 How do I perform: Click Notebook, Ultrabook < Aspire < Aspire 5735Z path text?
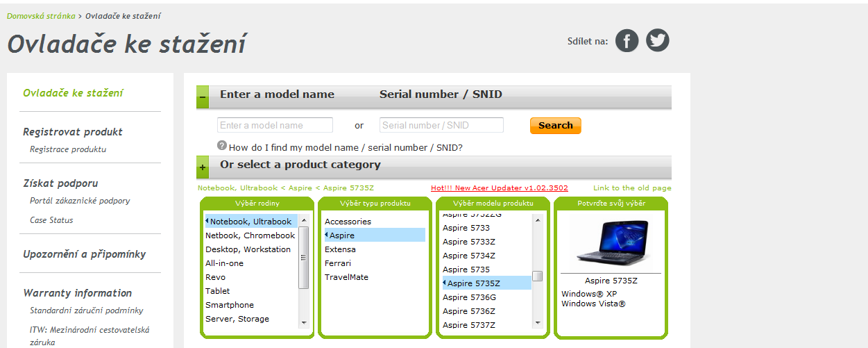(286, 188)
